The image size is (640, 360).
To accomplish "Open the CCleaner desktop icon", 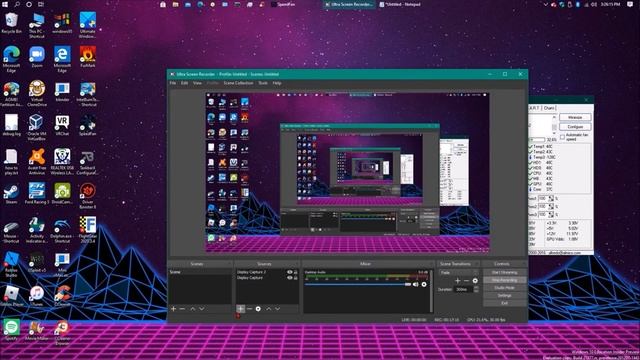I will tap(62, 296).
